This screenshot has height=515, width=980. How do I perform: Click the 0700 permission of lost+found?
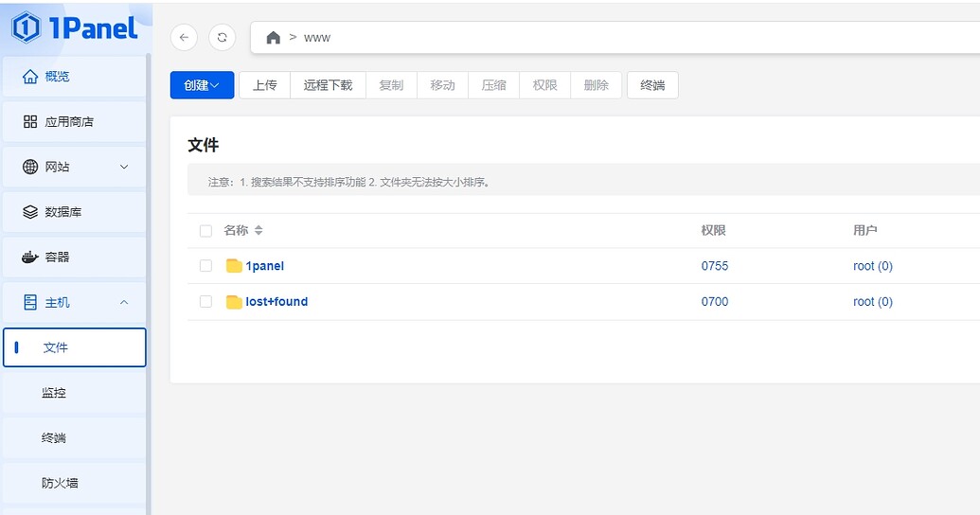click(714, 302)
